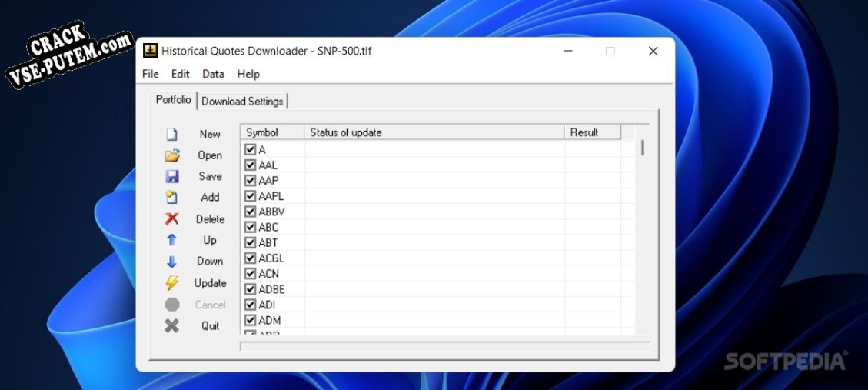Click the New button label
The height and width of the screenshot is (390, 868).
click(210, 134)
